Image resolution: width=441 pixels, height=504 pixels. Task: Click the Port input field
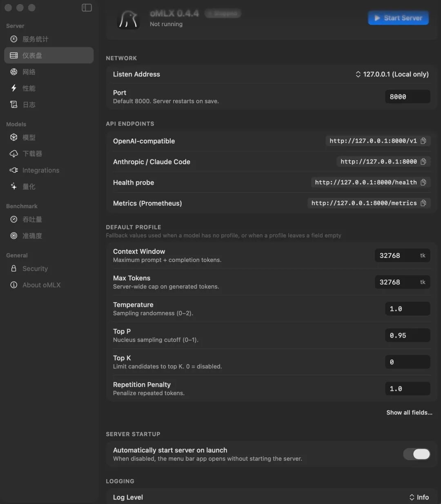click(x=408, y=96)
